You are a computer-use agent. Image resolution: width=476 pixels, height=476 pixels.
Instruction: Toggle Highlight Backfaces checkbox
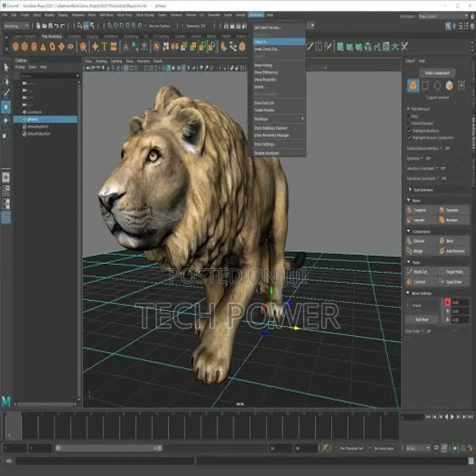(x=409, y=131)
